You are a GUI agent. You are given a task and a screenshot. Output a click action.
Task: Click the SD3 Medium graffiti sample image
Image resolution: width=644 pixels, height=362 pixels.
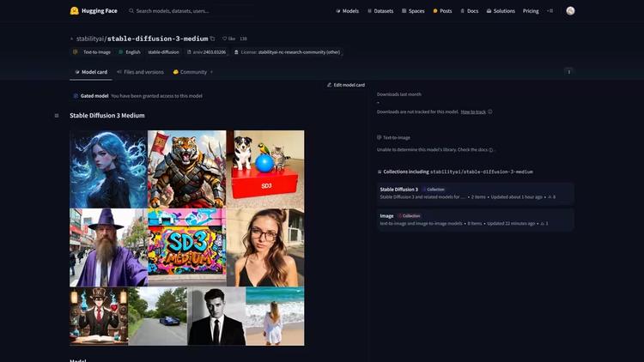(187, 247)
